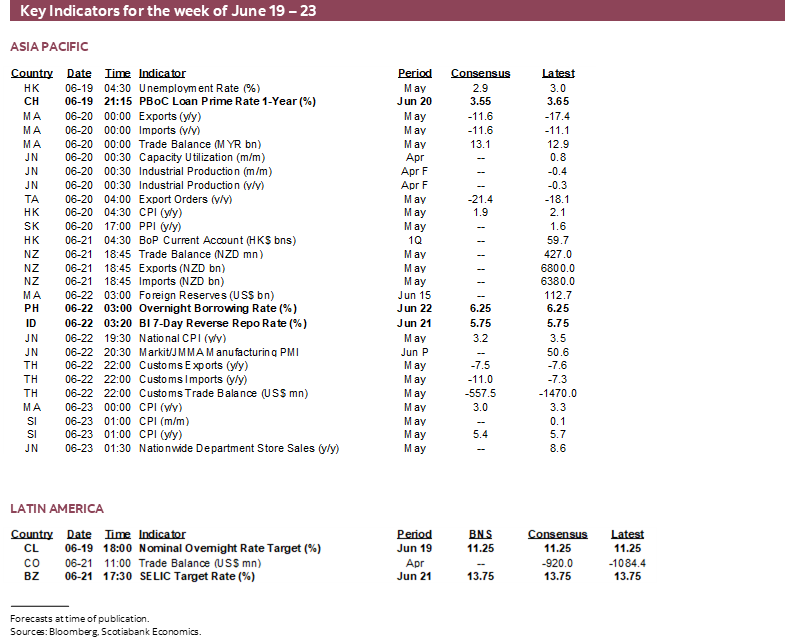Select PBoC Loan Prime Rate 1-Year indicator
This screenshot has height=642, width=785.
[x=227, y=101]
